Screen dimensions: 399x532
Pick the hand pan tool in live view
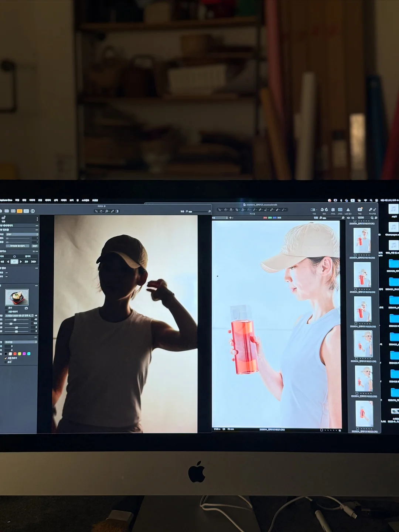click(101, 211)
